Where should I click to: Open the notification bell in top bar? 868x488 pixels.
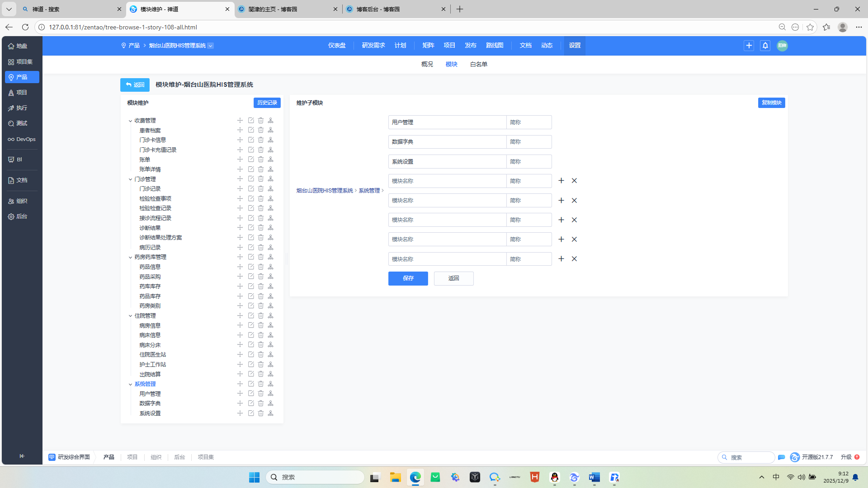click(765, 46)
